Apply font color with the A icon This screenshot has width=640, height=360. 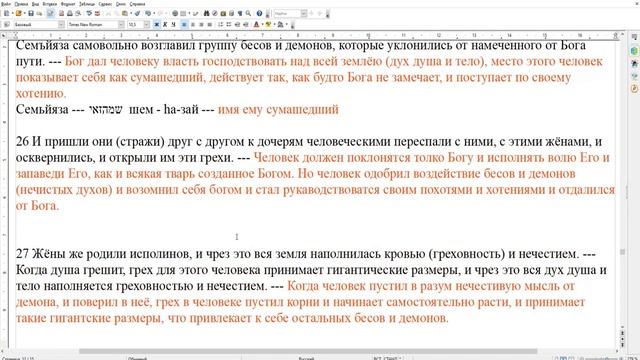pos(256,24)
